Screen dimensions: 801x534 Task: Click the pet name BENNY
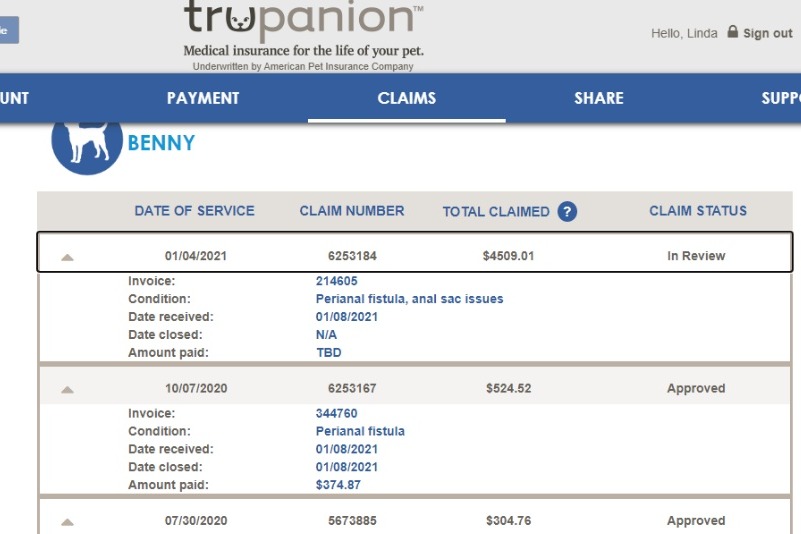pyautogui.click(x=161, y=143)
